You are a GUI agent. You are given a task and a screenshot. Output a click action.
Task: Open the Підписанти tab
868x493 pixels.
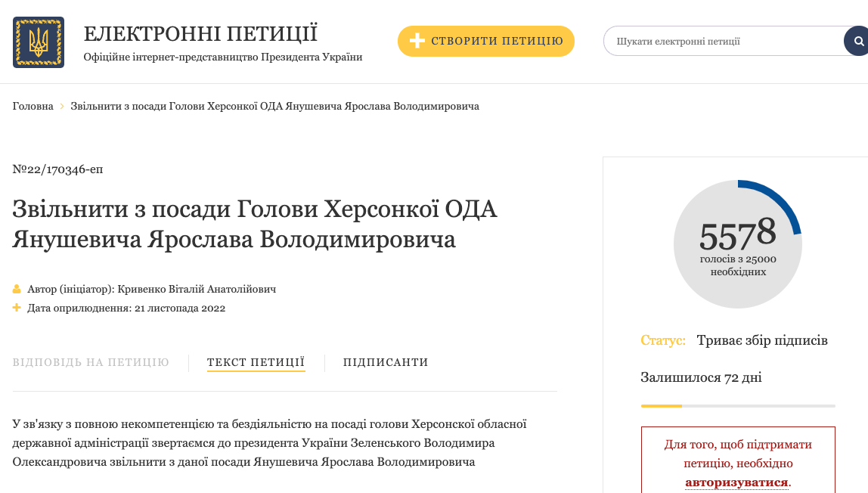[x=386, y=363]
